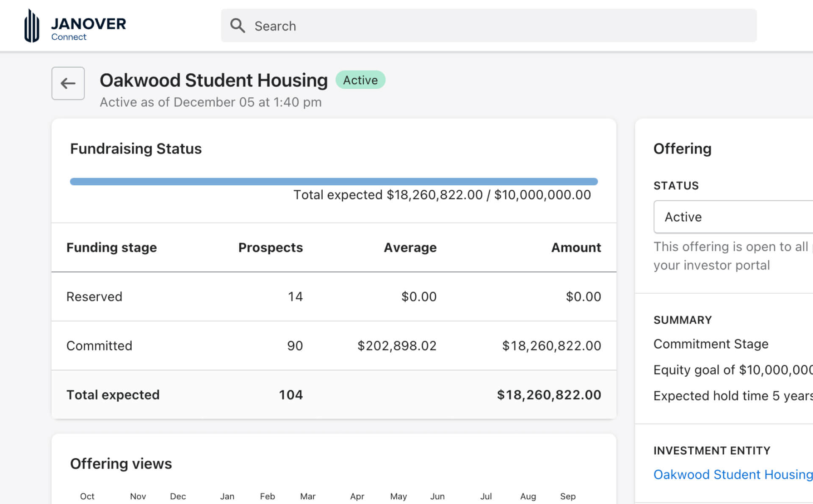Click the Amount column header
The width and height of the screenshot is (813, 504).
coord(575,248)
